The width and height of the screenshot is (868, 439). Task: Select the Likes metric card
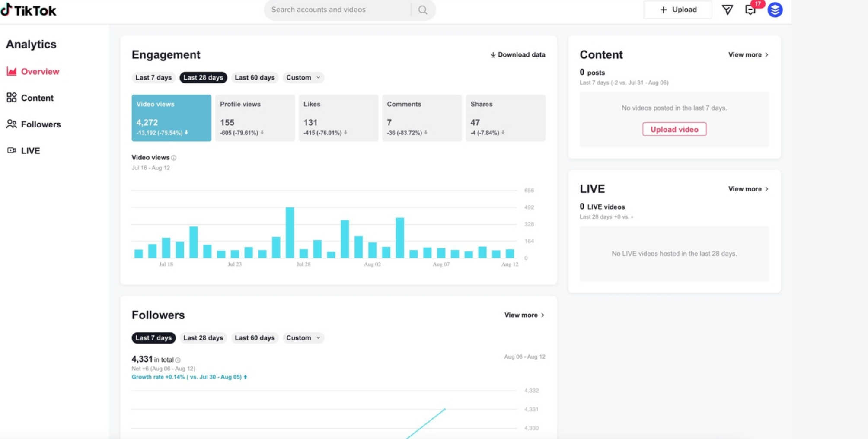point(338,118)
